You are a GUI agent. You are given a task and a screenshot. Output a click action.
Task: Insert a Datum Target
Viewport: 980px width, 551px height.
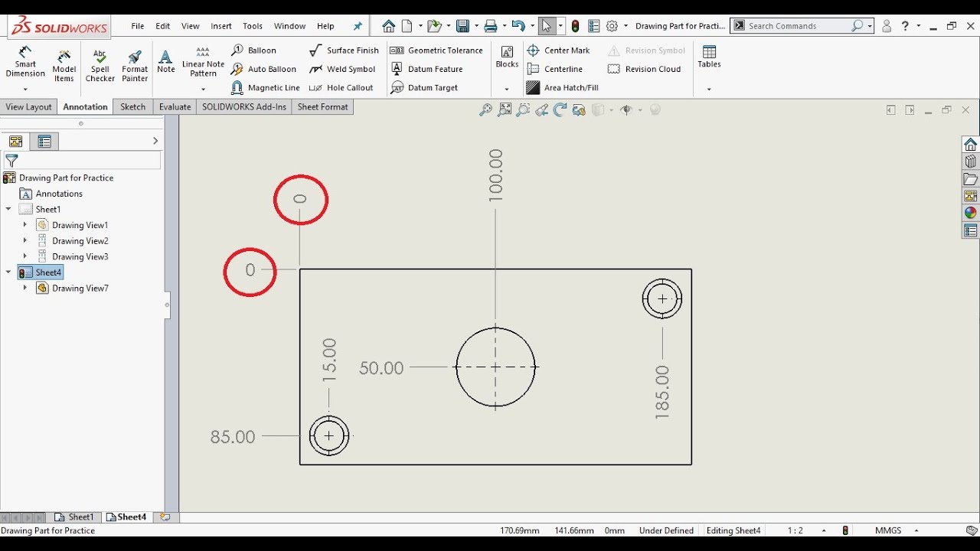pos(424,88)
